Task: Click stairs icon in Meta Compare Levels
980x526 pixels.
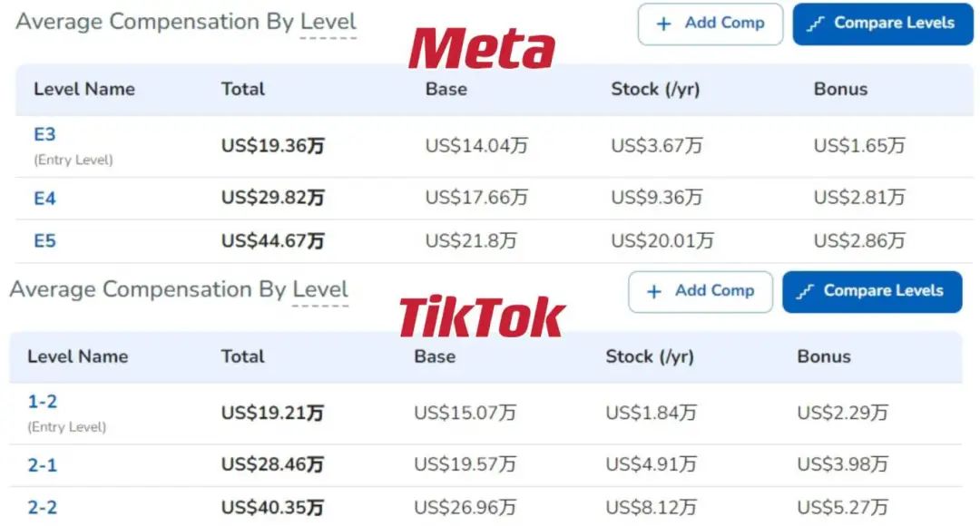Action: click(x=815, y=24)
